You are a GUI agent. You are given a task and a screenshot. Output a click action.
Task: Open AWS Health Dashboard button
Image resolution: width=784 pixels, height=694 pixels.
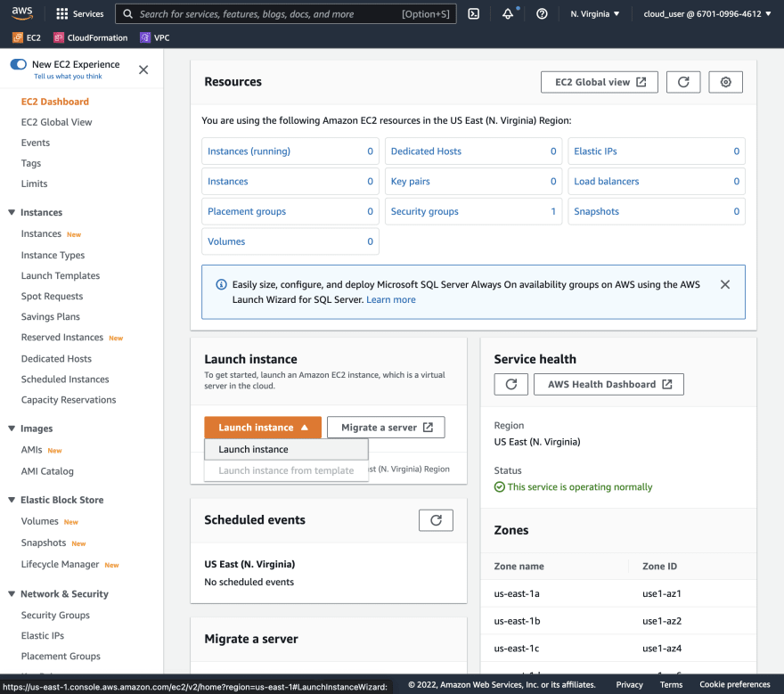608,385
